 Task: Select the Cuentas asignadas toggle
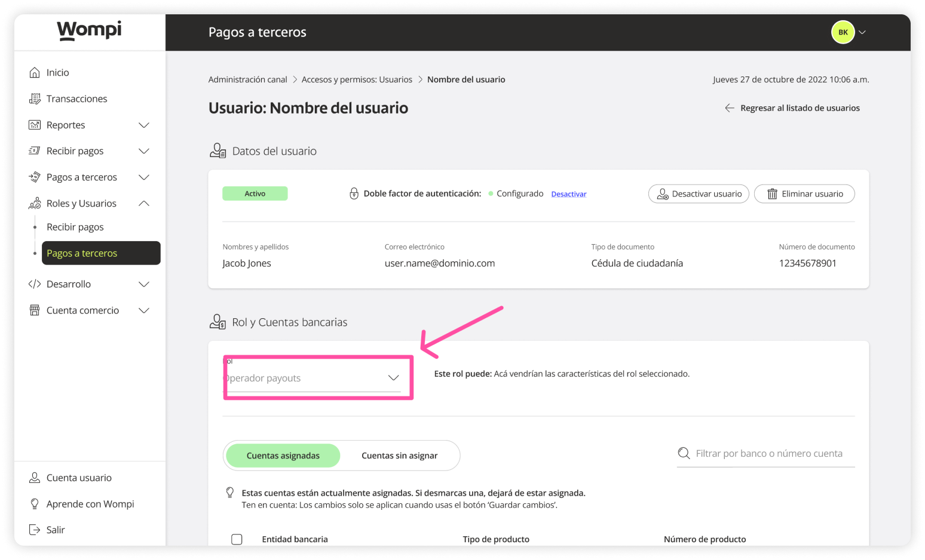pos(283,456)
